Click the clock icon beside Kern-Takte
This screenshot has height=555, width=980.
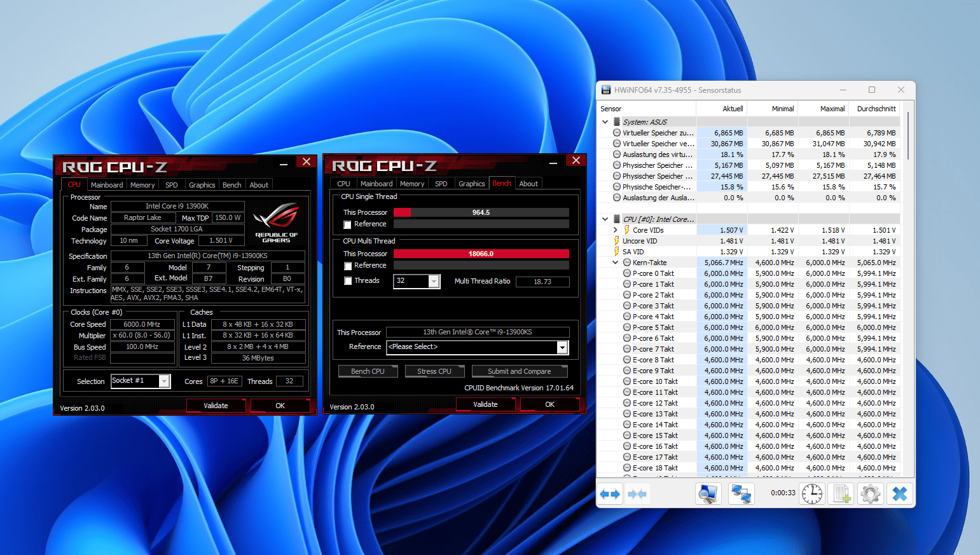pyautogui.click(x=627, y=263)
